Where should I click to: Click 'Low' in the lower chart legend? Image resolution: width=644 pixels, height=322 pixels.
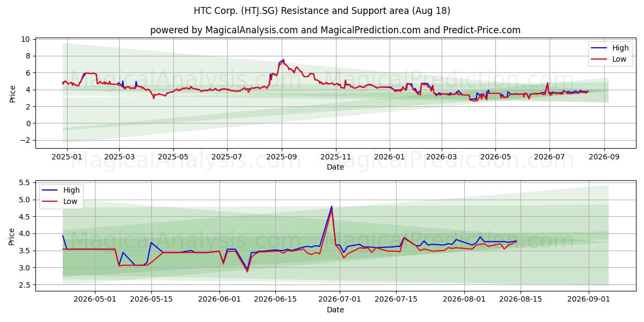70,202
